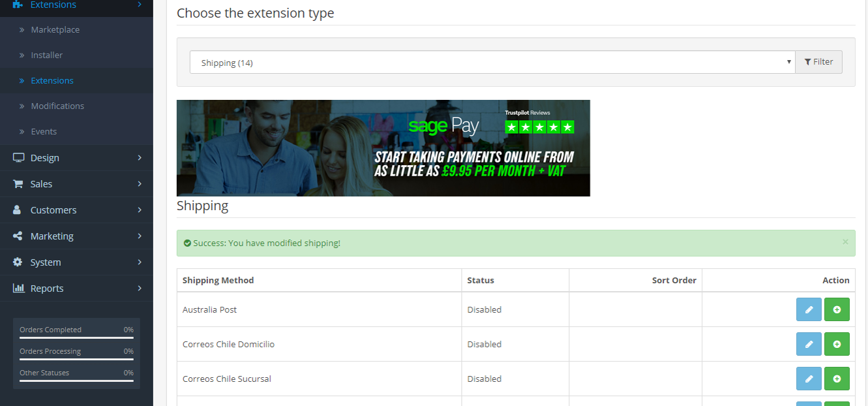This screenshot has width=868, height=406.
Task: Install Correos Chile Domicilio extension
Action: click(837, 344)
